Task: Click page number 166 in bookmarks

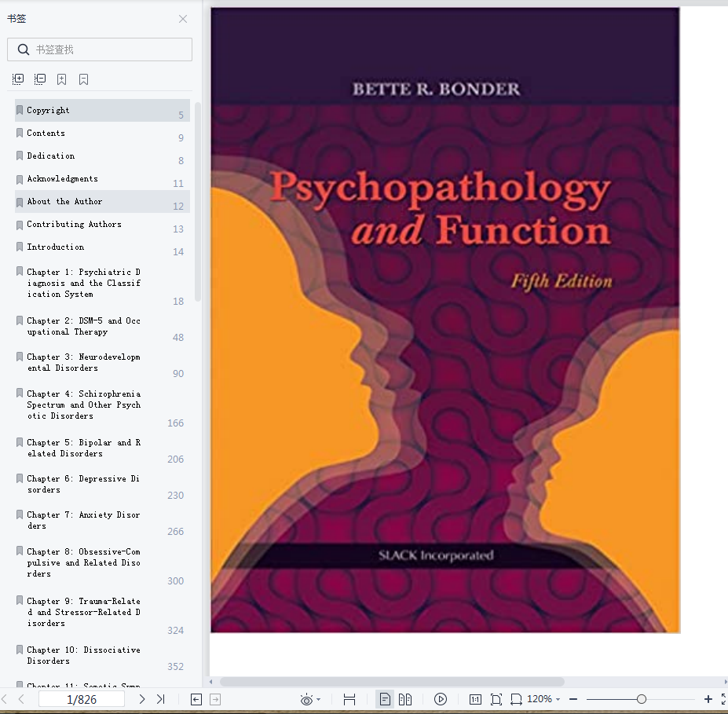Action: pyautogui.click(x=175, y=423)
